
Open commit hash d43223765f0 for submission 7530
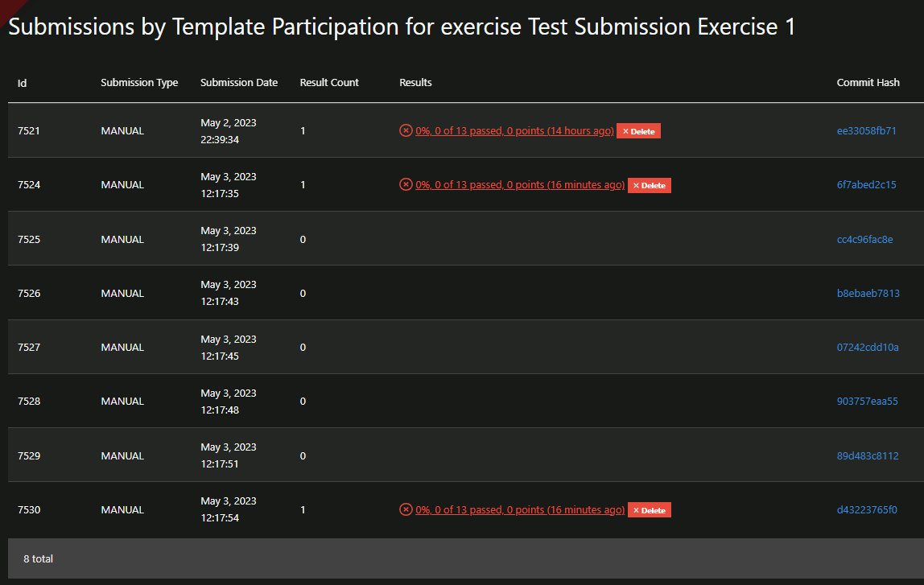coord(868,509)
